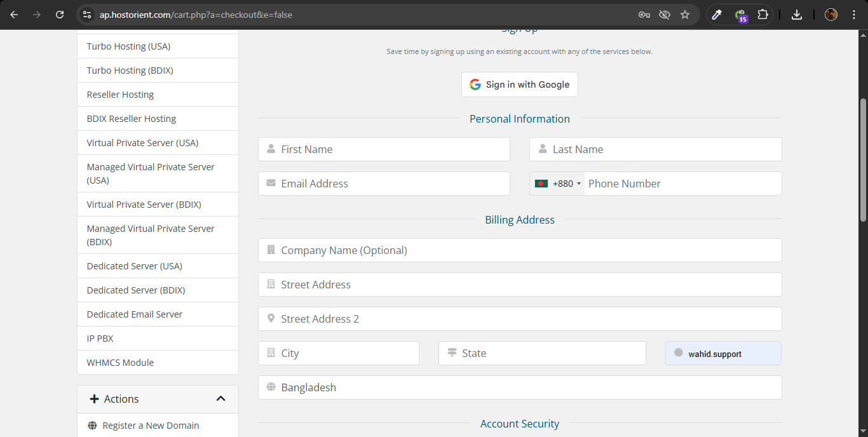Bookmark this page with the star icon
Screen dimensions: 868x437
[685, 15]
